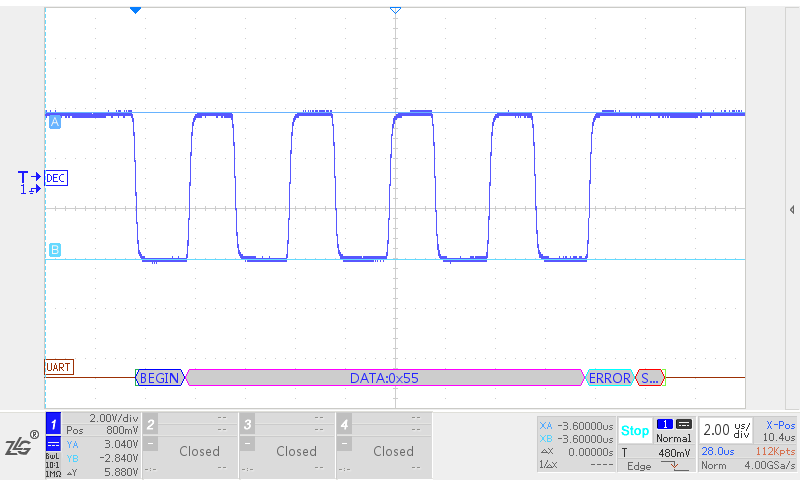This screenshot has height=480, width=800.
Task: Open the DEC decode label
Action: pos(56,178)
